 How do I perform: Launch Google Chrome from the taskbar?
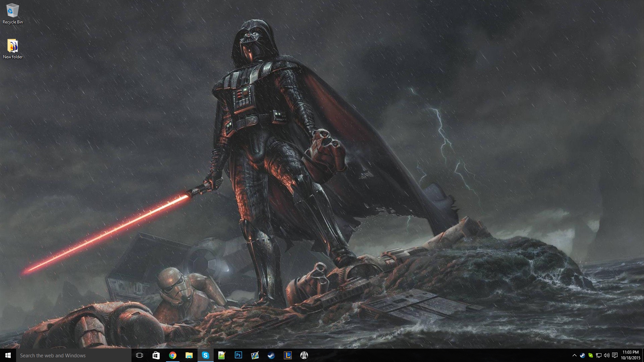click(173, 356)
